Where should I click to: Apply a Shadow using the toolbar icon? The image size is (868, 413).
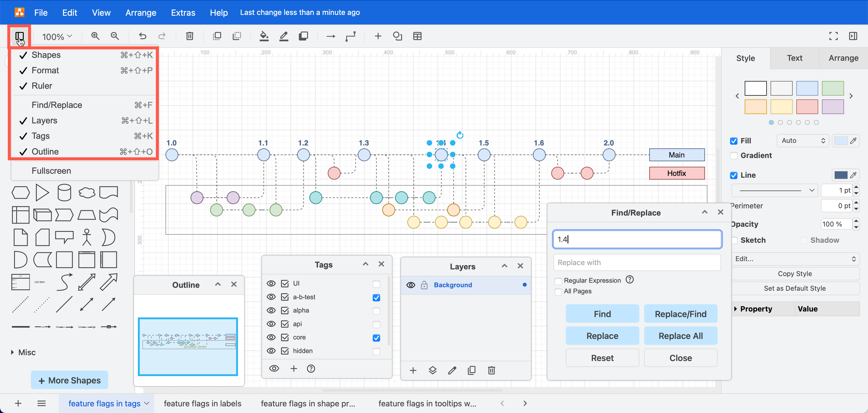click(304, 36)
